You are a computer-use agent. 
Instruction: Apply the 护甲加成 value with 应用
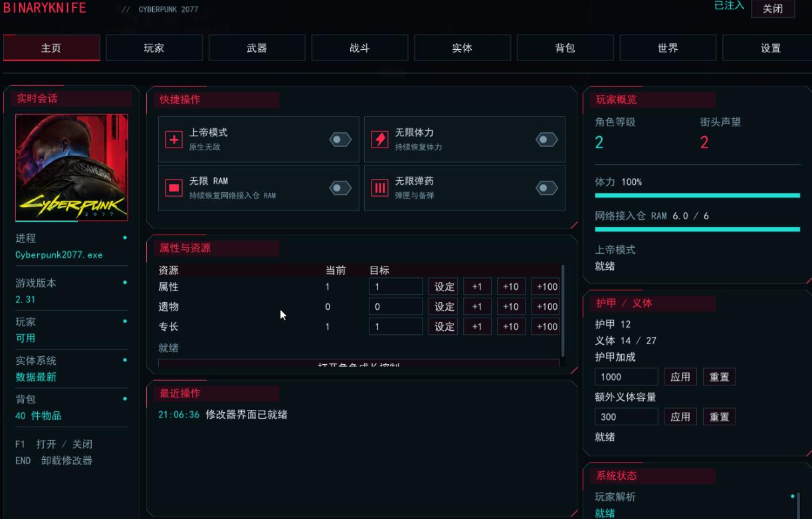[680, 377]
